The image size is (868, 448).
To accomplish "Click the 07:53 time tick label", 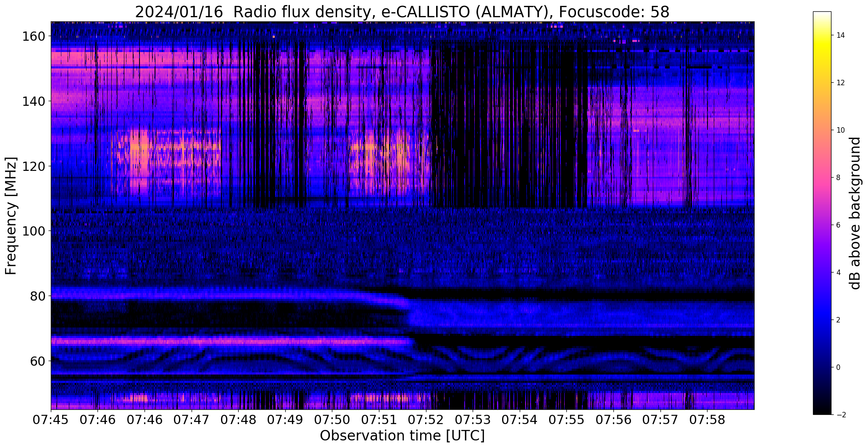I will coord(473,419).
